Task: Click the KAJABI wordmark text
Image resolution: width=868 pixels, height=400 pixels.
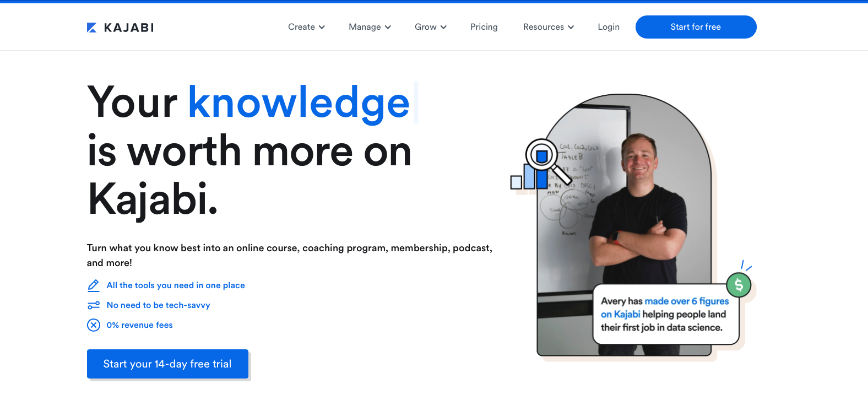Action: point(129,28)
